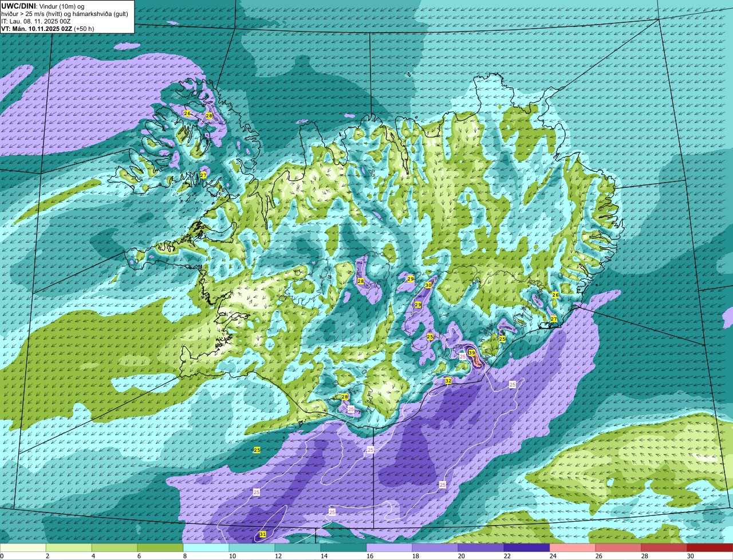Click the 16–18 m/s lavender scale swatch
This screenshot has height=560, width=733.
click(389, 547)
